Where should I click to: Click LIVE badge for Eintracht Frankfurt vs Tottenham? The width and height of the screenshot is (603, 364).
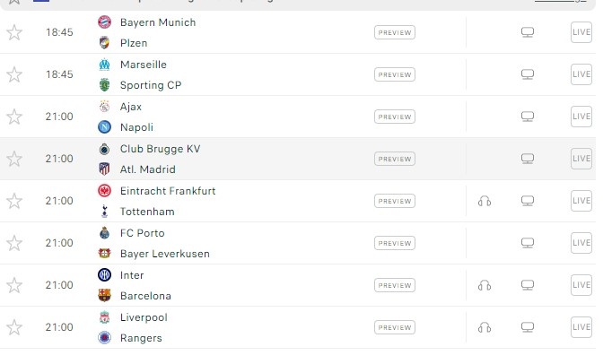tap(581, 201)
